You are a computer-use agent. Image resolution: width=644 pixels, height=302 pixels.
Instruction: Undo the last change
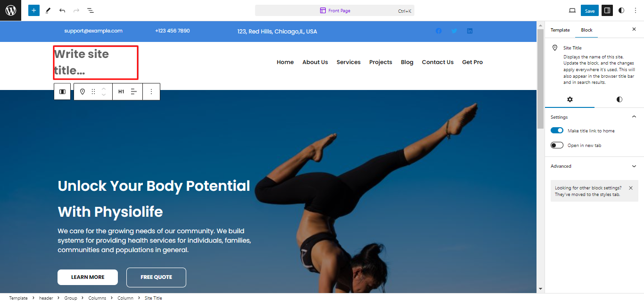pyautogui.click(x=62, y=10)
